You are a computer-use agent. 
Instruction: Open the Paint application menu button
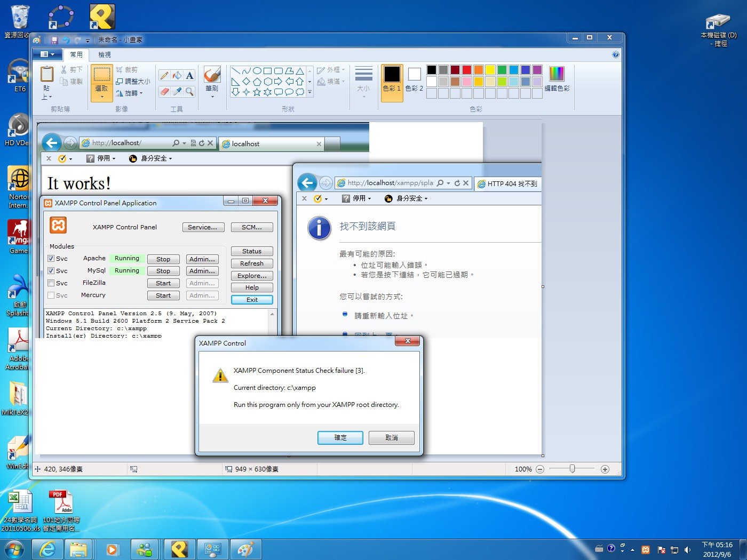tap(47, 54)
